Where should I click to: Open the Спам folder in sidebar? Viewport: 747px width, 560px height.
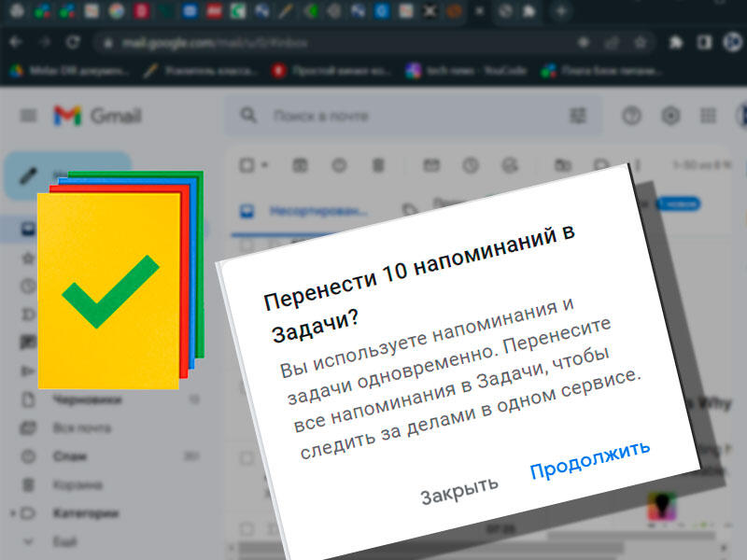(69, 456)
